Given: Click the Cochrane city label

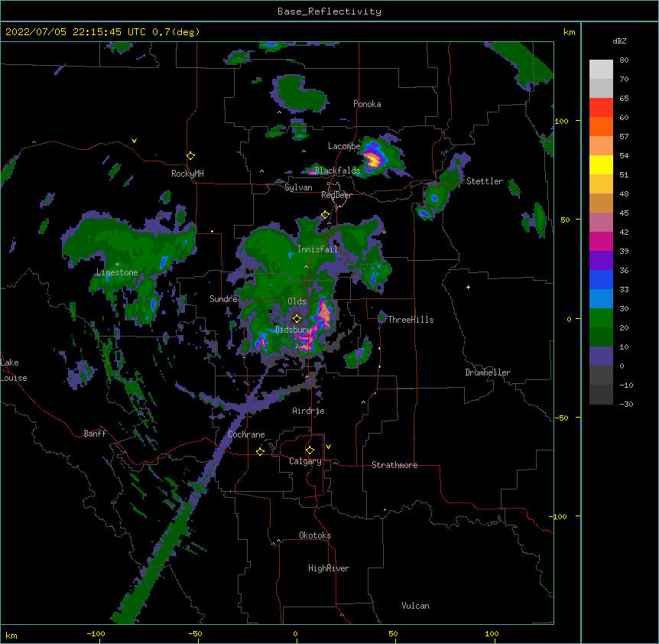Looking at the screenshot, I should click(246, 434).
